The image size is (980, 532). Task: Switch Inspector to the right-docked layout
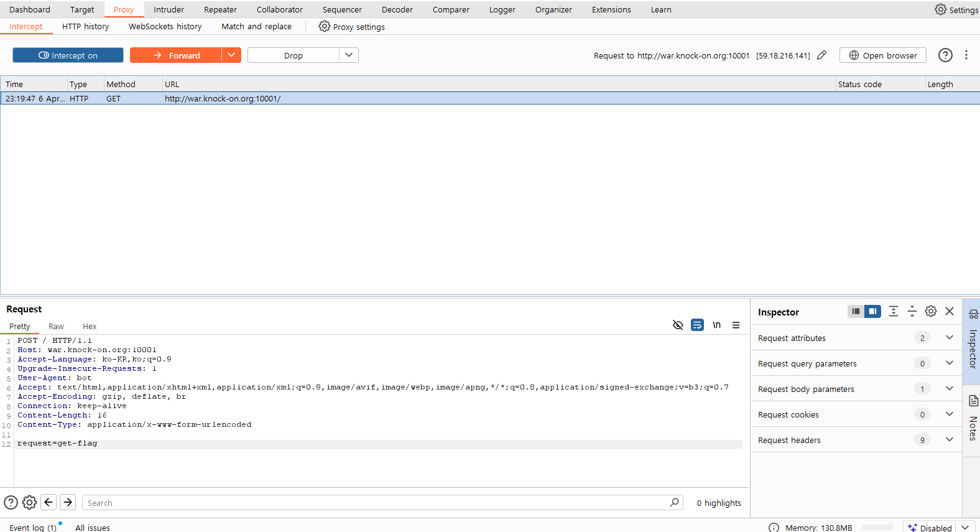[873, 311]
